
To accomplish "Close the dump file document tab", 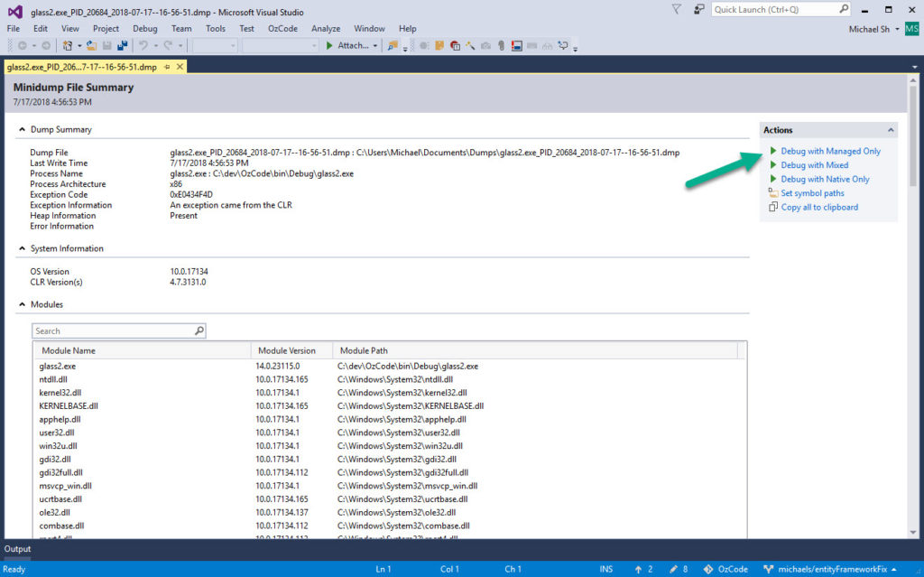I will (x=180, y=67).
